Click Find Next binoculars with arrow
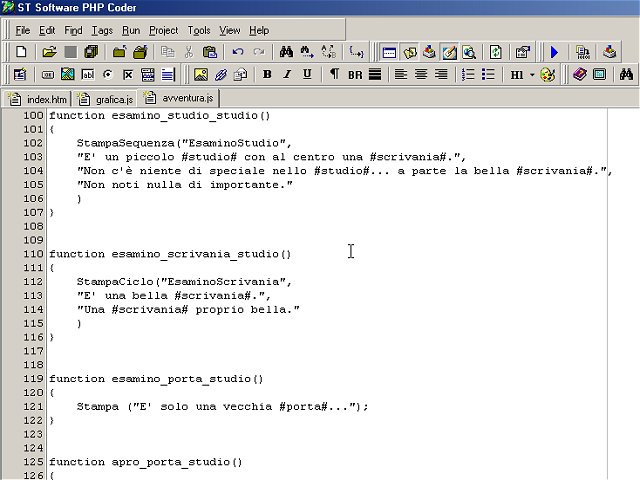The image size is (640, 480). pos(307,52)
